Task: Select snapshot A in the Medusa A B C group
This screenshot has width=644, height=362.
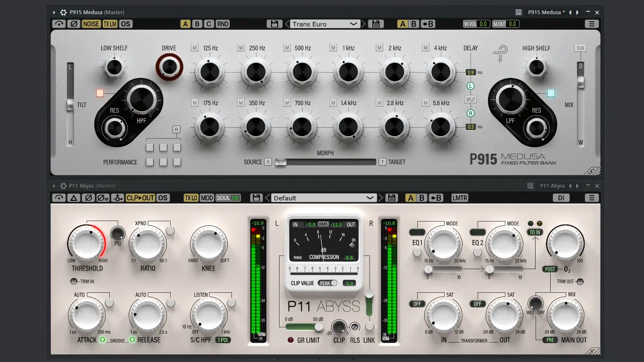Action: pos(186,24)
